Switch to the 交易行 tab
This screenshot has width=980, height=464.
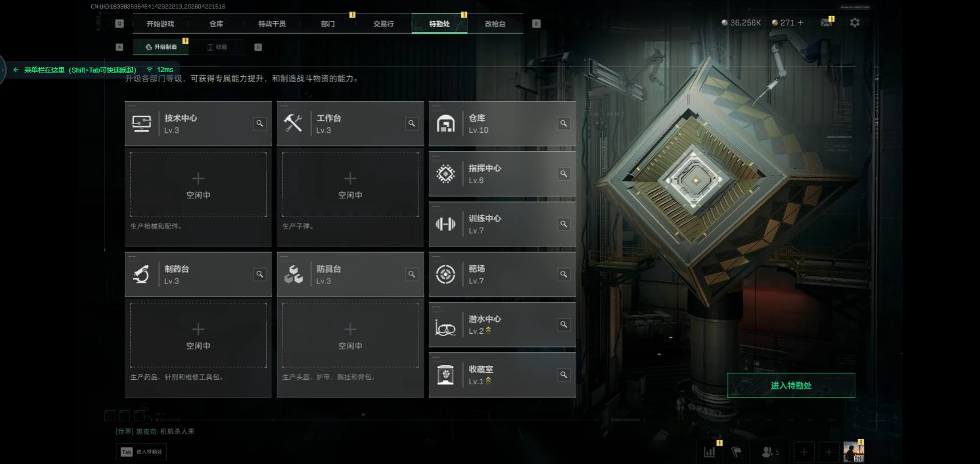tap(384, 24)
